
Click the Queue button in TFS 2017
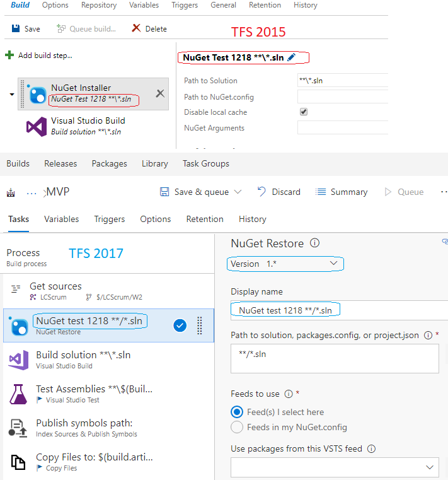point(404,192)
